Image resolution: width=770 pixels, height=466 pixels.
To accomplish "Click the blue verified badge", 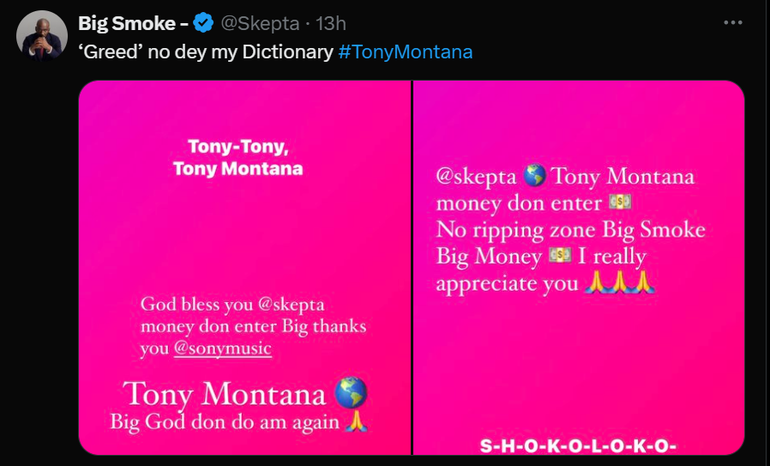I will point(201,23).
